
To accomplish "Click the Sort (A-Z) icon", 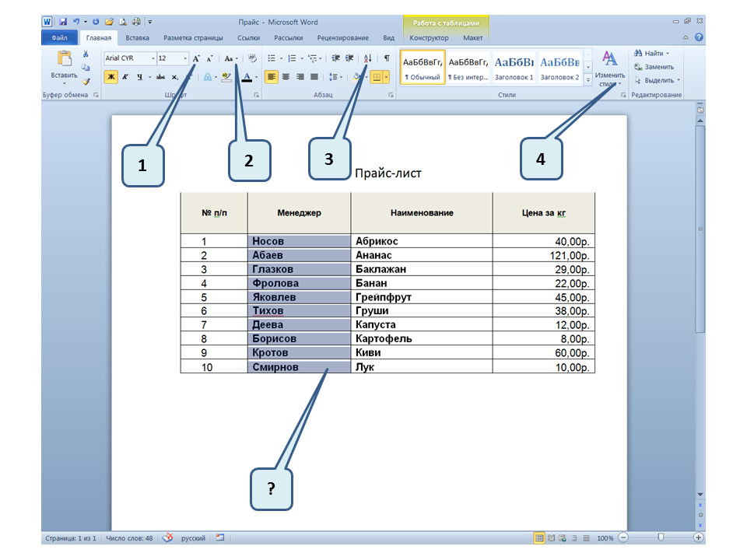I will pos(368,58).
